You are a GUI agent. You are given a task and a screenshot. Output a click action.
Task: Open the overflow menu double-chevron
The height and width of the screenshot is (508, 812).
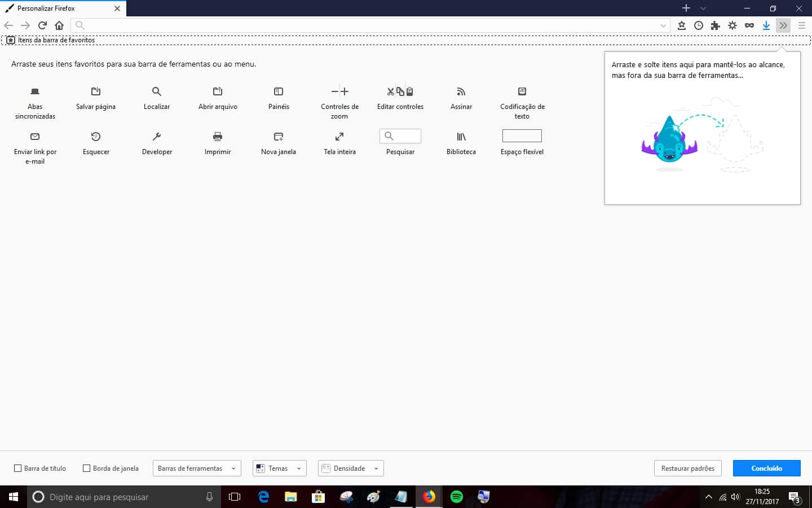[783, 25]
